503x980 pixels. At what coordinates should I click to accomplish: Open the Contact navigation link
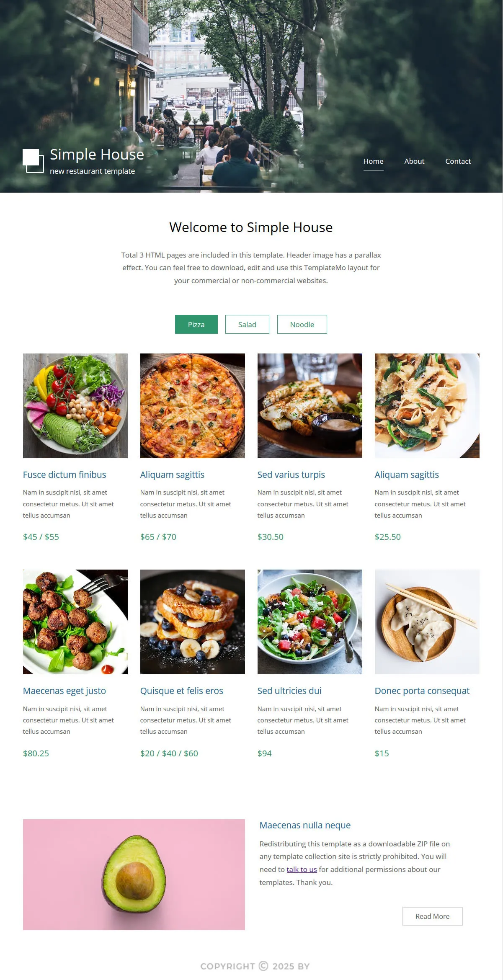[458, 161]
